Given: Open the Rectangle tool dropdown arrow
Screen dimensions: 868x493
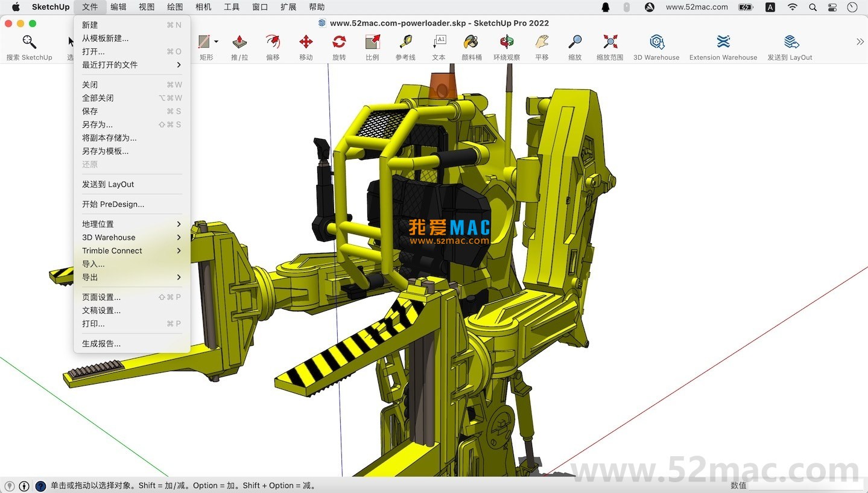Looking at the screenshot, I should click(x=216, y=42).
